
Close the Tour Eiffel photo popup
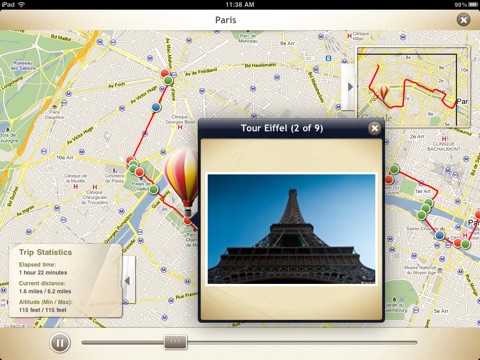[375, 128]
